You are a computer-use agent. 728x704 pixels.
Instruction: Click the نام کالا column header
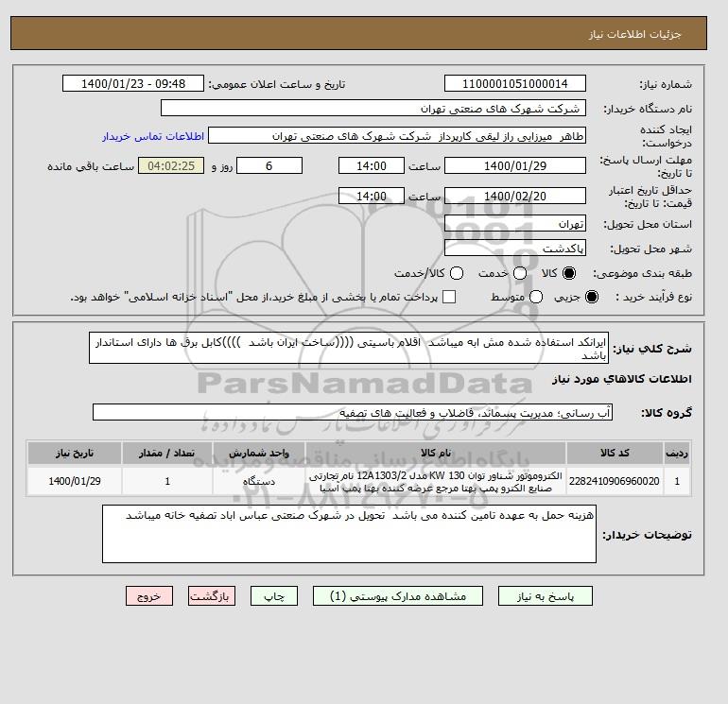click(436, 453)
